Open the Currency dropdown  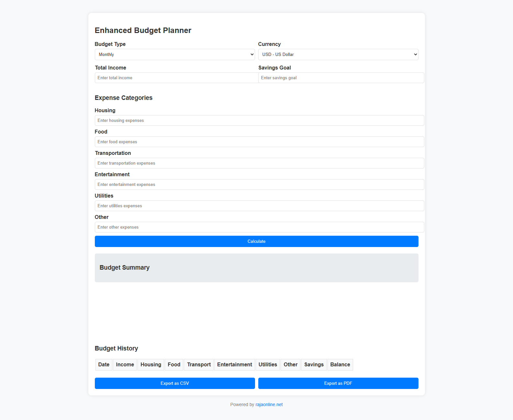click(338, 54)
